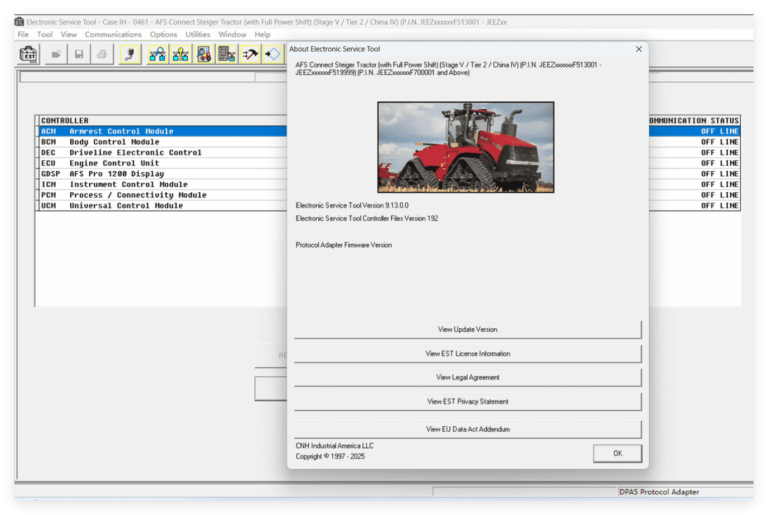Click View EST License Information button

[x=468, y=353]
